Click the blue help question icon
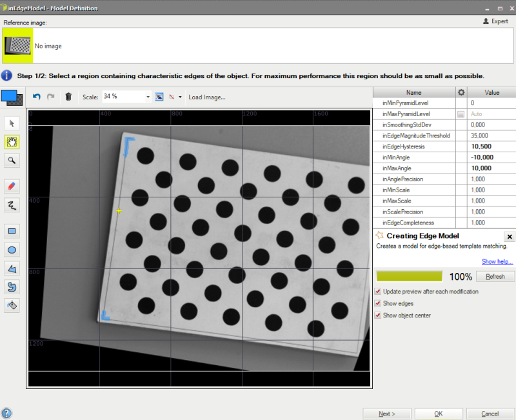516x420 pixels. [6, 414]
